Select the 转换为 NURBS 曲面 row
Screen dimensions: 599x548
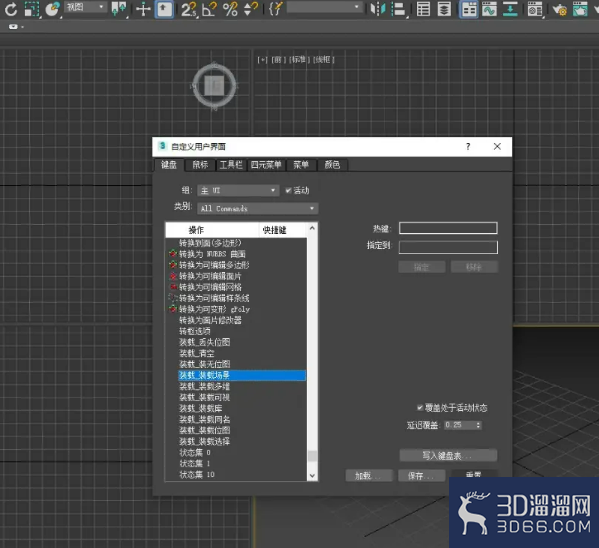(236, 254)
